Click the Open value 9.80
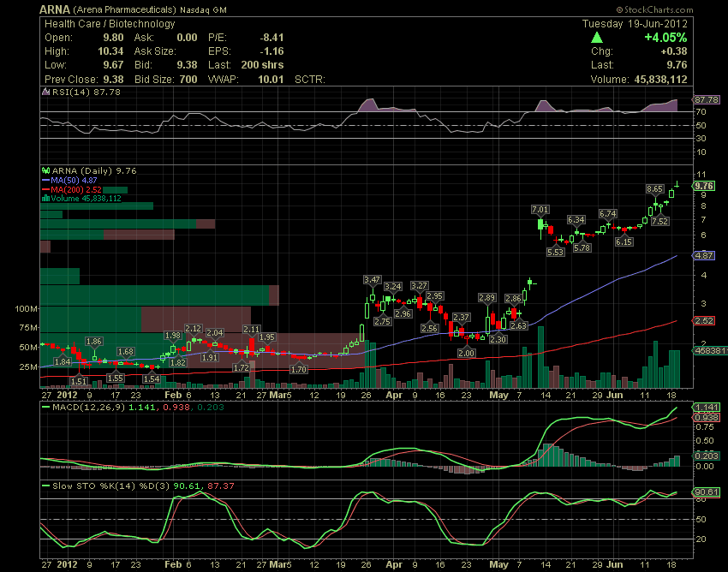The image size is (728, 572). click(113, 38)
